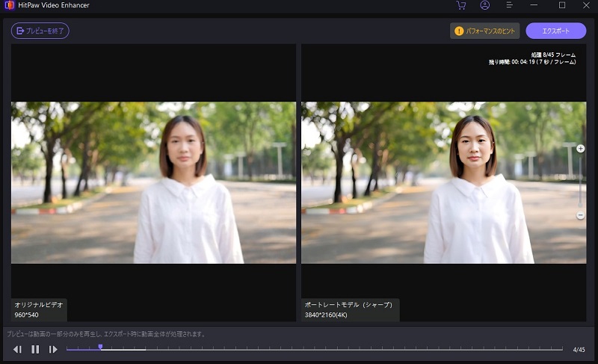The image size is (598, 364).
Task: Open the shopping cart icon
Action: coord(460,5)
